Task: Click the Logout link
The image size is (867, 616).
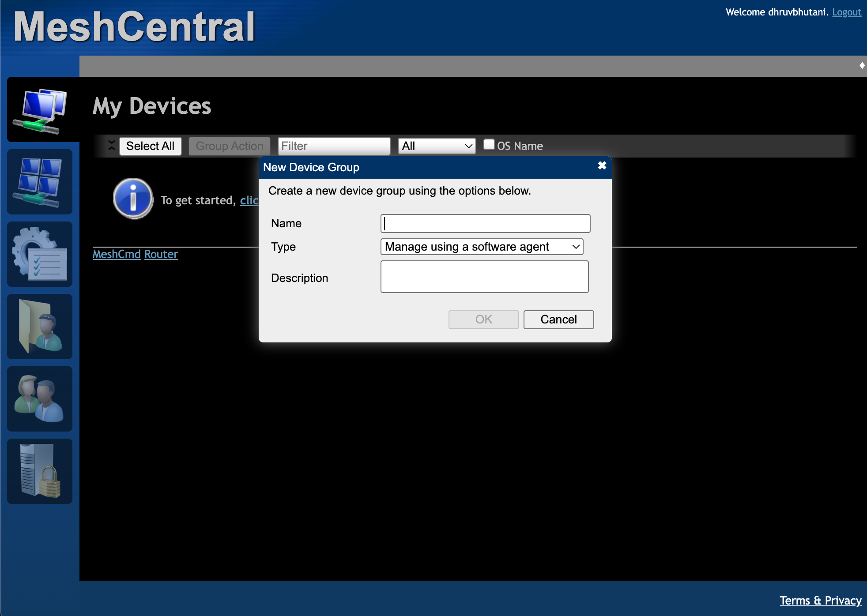Action: coord(847,12)
